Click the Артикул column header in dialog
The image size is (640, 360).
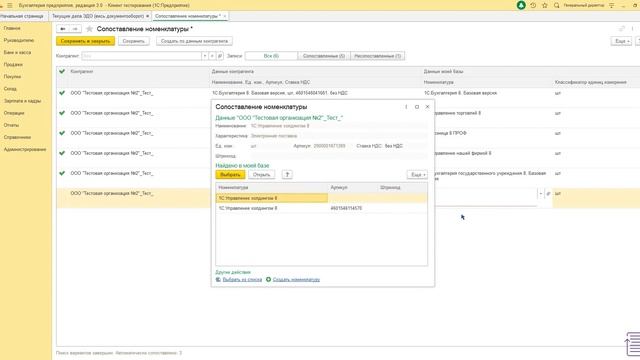point(353,188)
